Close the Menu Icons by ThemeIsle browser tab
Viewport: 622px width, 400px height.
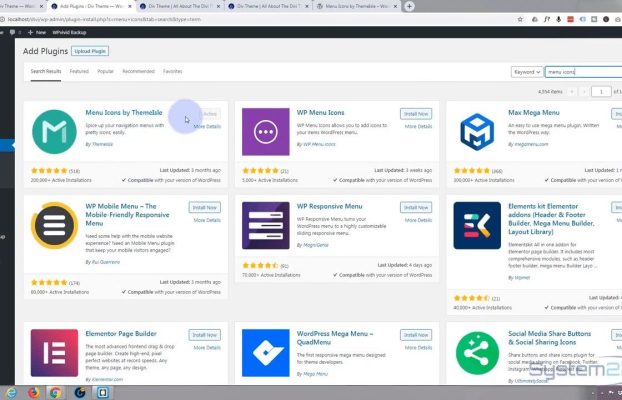tap(395, 6)
